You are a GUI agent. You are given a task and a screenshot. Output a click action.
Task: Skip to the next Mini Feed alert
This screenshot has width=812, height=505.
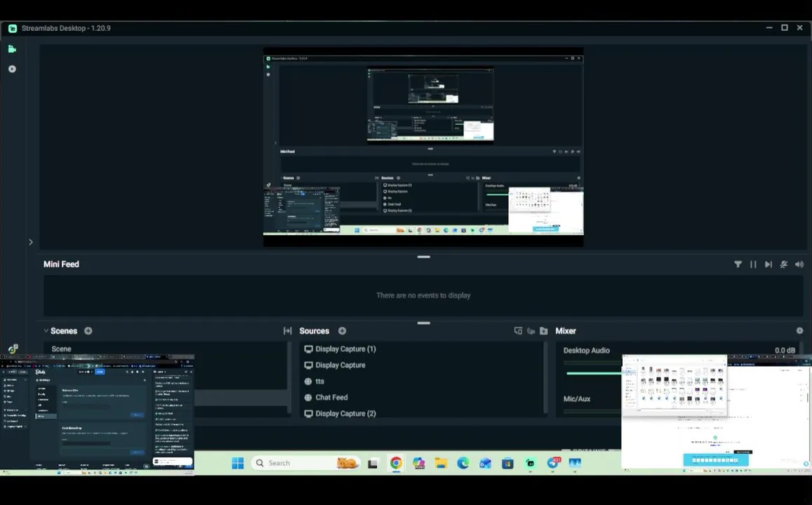point(768,264)
